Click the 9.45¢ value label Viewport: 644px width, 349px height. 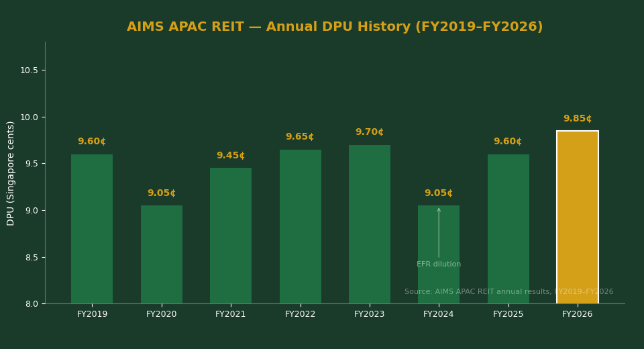coord(231,156)
